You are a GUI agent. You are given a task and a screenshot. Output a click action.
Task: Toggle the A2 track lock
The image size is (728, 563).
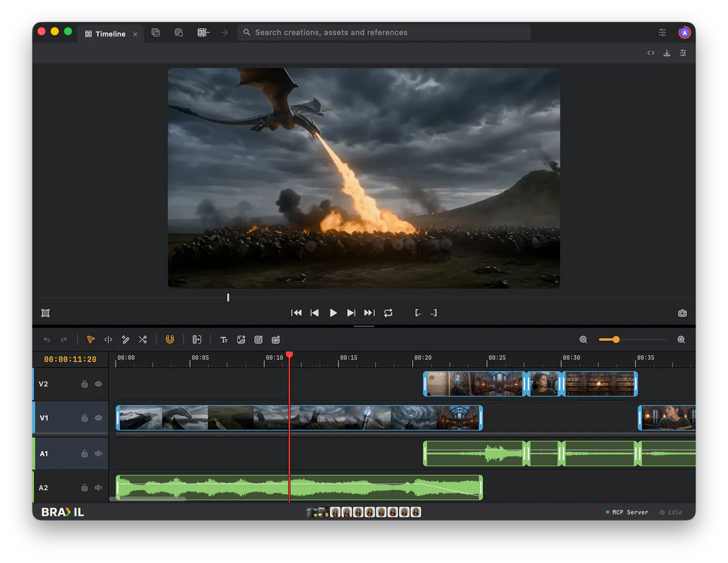[85, 487]
